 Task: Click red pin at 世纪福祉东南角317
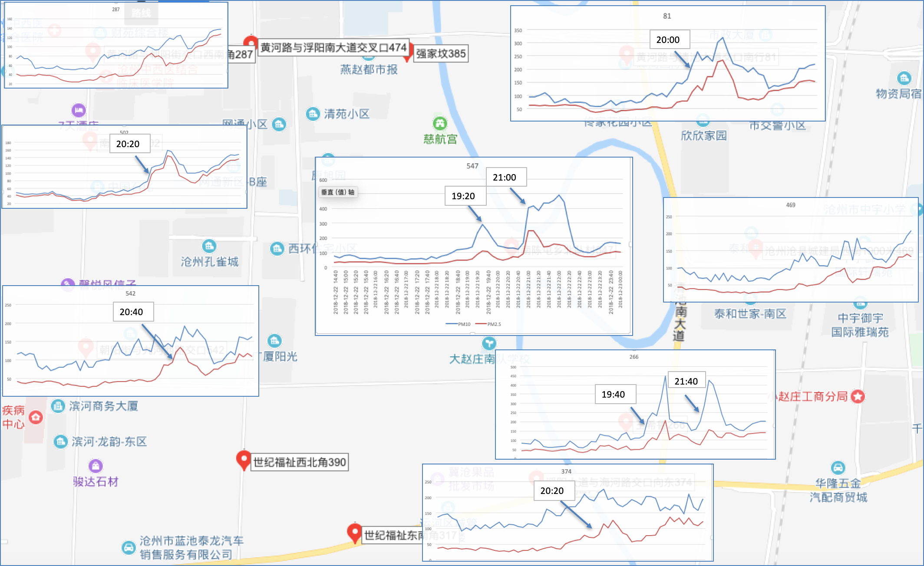354,532
